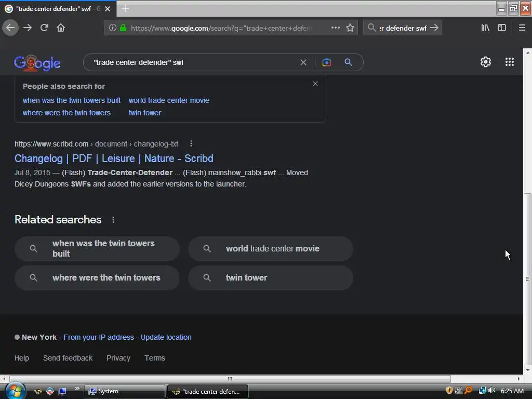Select related search "where were the twin towers"
532x399 pixels.
tap(97, 278)
